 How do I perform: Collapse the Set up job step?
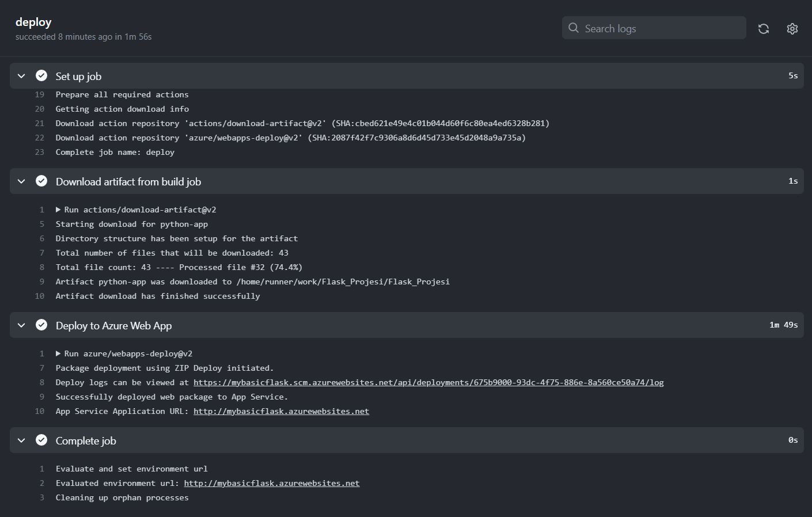tap(21, 76)
